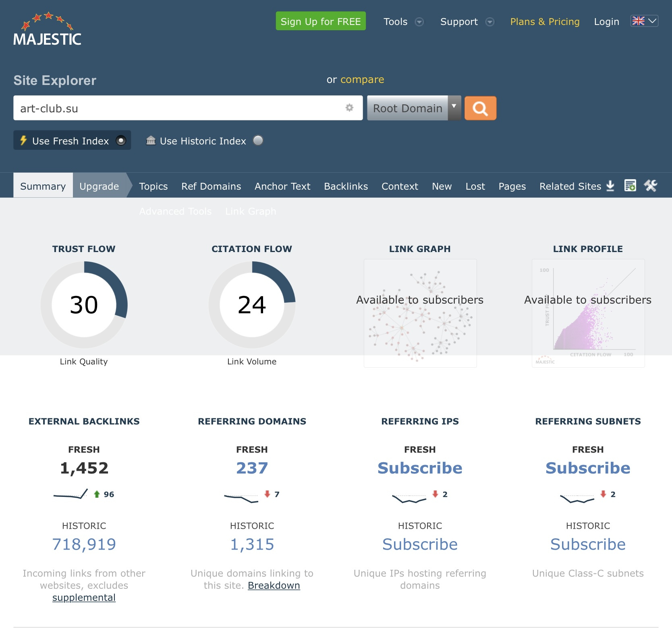
Task: Click the Trust Flow 30 gauge
Action: (84, 304)
